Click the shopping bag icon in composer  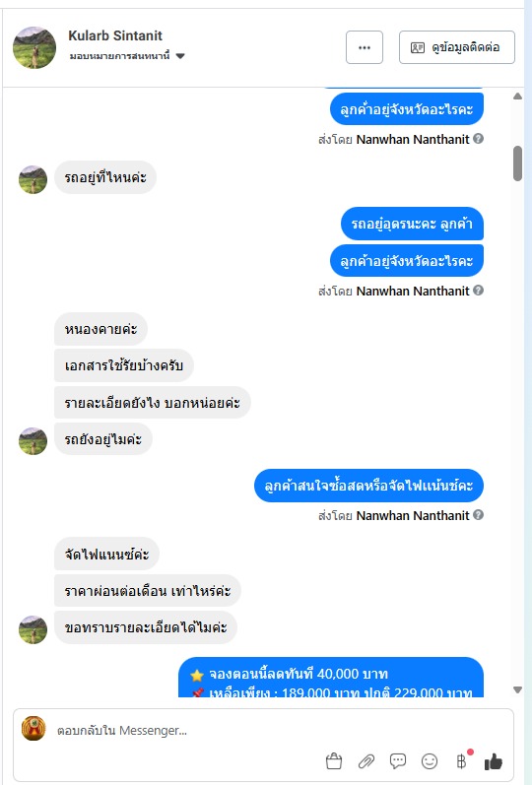[334, 761]
